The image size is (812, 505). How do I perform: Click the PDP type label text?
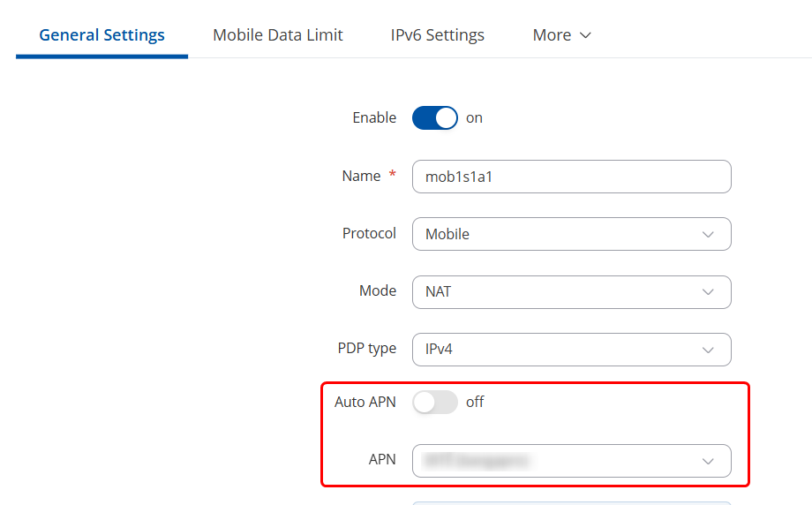[x=367, y=349]
